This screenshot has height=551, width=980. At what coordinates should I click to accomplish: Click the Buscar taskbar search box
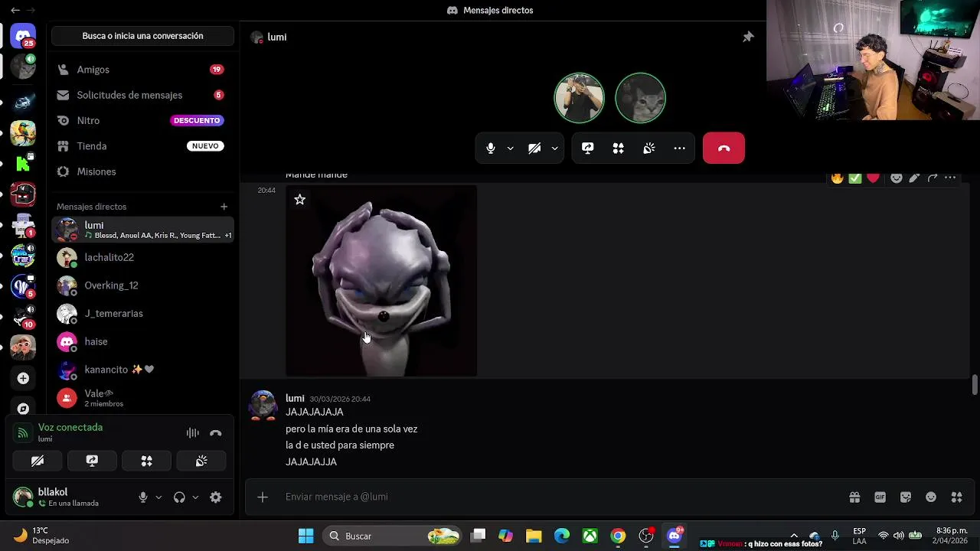pos(393,536)
